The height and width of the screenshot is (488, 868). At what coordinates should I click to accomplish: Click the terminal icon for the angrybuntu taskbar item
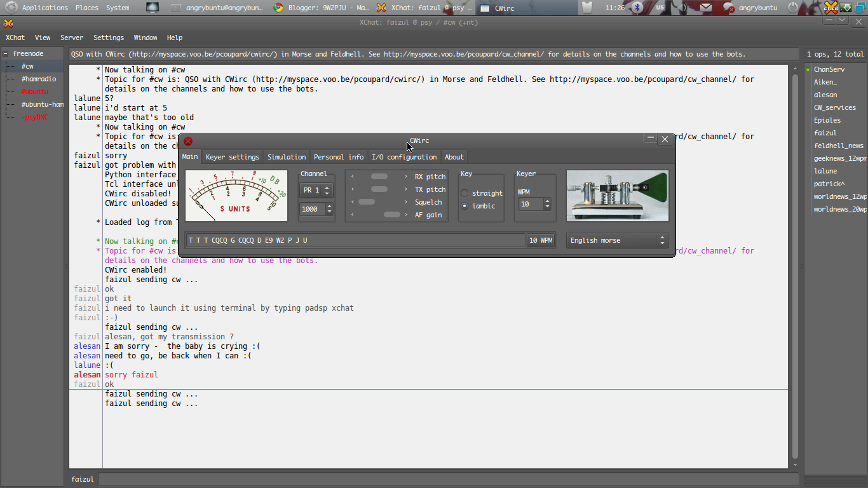pyautogui.click(x=176, y=8)
